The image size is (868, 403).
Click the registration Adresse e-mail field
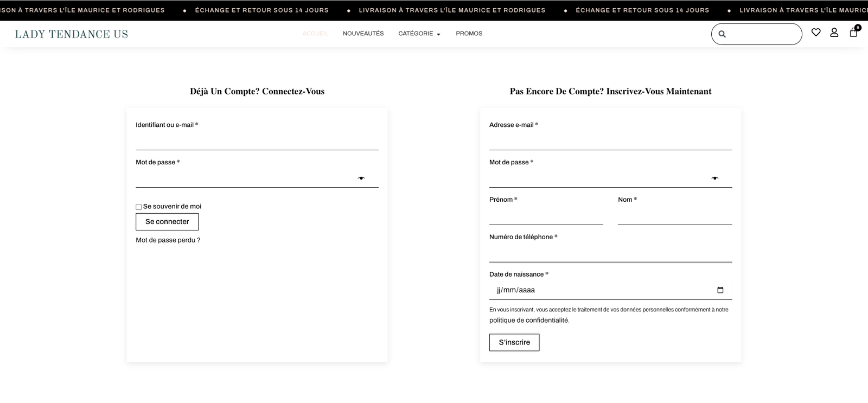[x=610, y=142]
